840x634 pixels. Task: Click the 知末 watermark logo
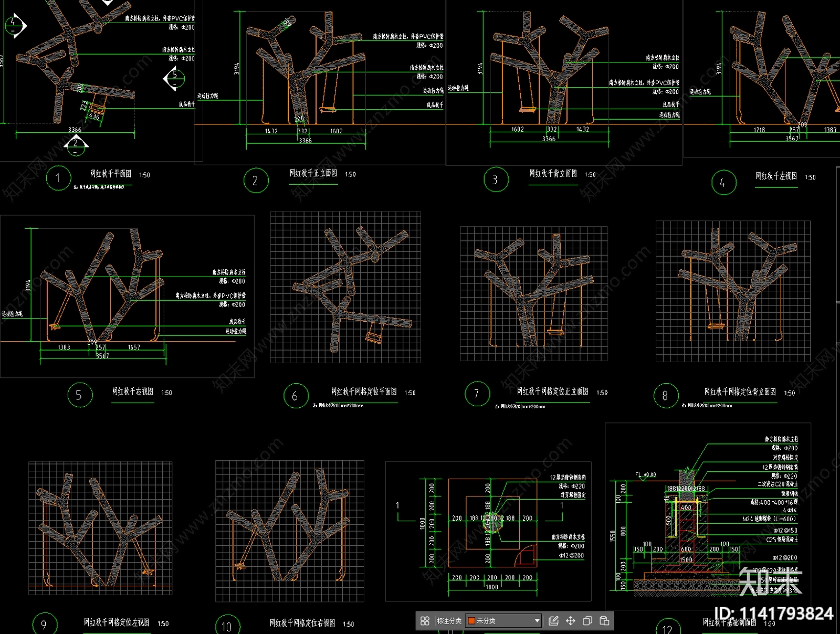(770, 581)
